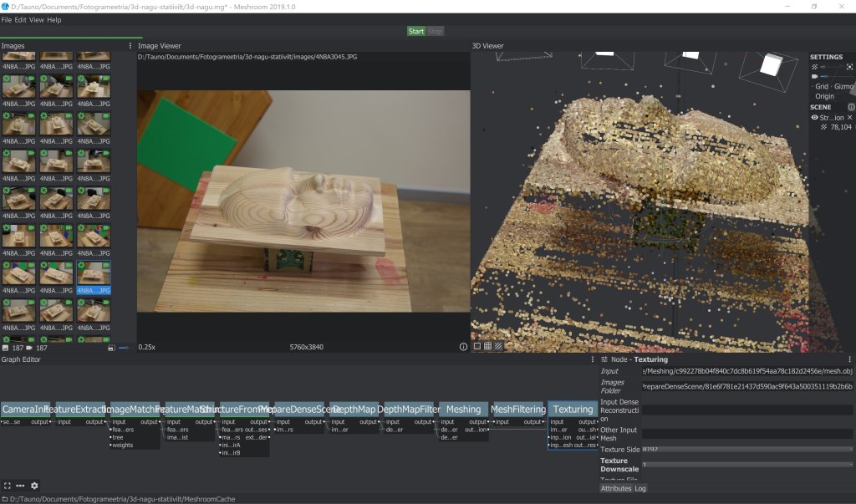The height and width of the screenshot is (504, 856).
Task: Open the Node panel three-dot menu
Action: click(850, 359)
